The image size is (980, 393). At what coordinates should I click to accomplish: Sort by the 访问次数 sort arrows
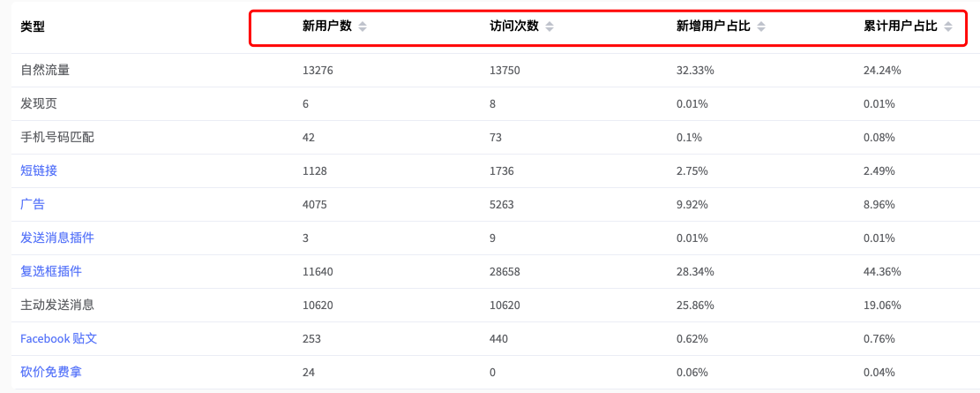click(550, 26)
